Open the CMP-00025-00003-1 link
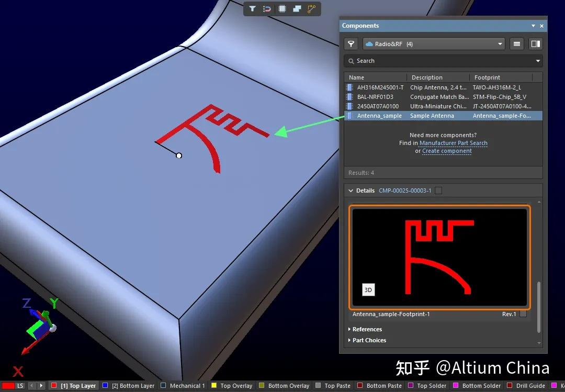The width and height of the screenshot is (565, 392). (x=405, y=191)
